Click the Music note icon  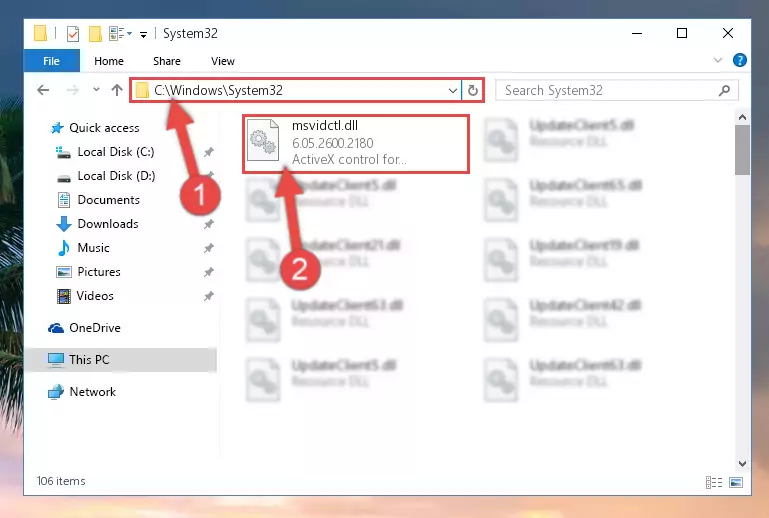click(63, 248)
